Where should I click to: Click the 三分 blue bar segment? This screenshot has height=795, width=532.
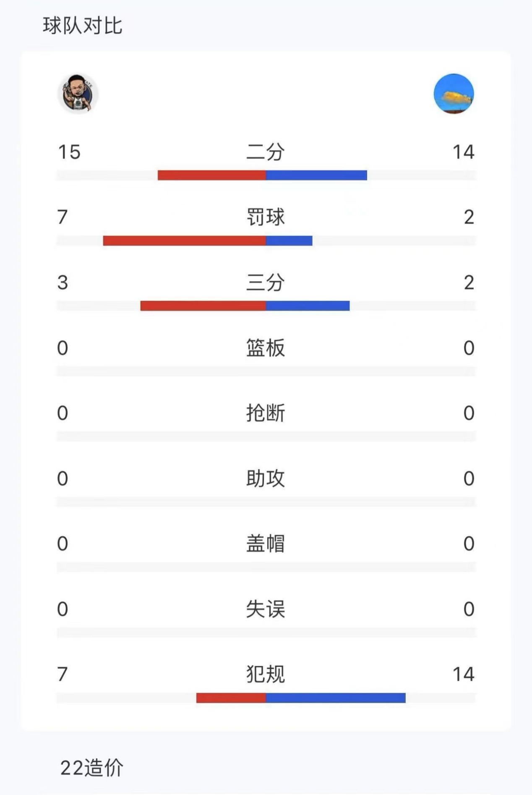pos(308,306)
